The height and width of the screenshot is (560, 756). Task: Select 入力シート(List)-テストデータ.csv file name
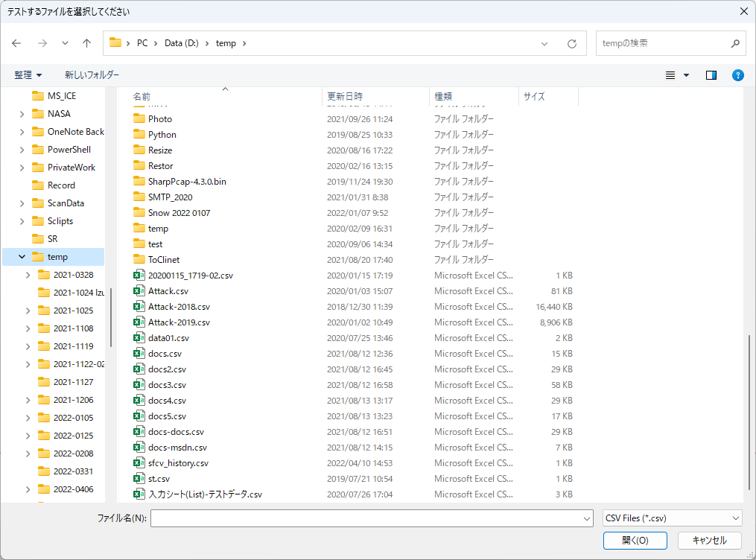[x=205, y=494]
